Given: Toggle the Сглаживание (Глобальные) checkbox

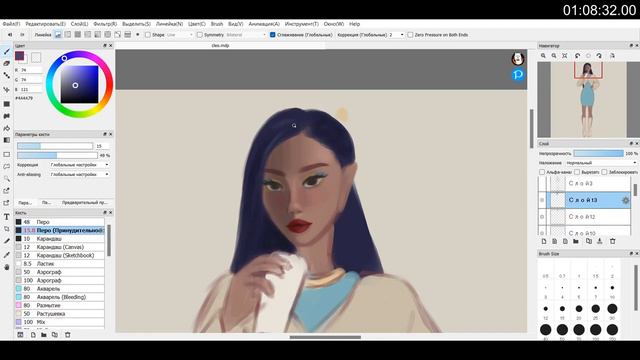Looking at the screenshot, I should coord(273,35).
